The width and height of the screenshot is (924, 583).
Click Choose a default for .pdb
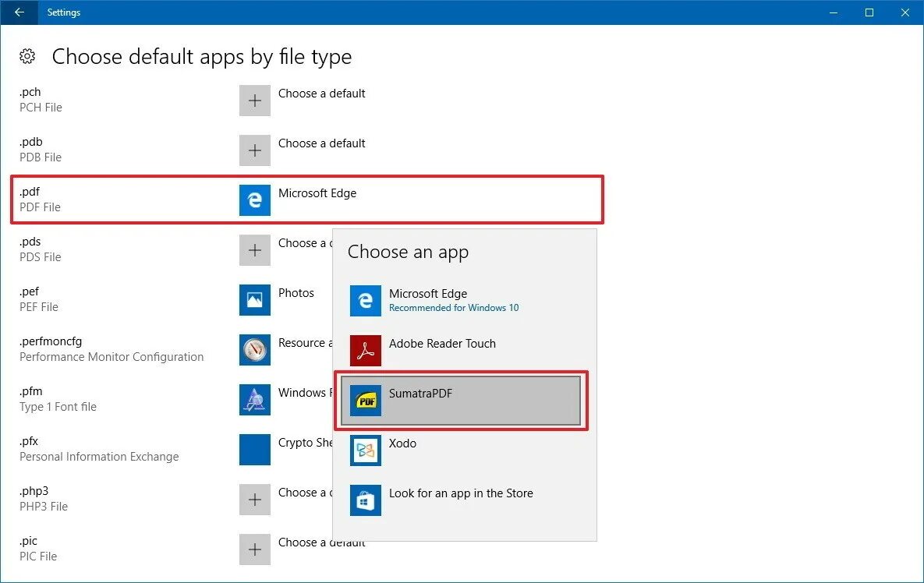tap(322, 143)
